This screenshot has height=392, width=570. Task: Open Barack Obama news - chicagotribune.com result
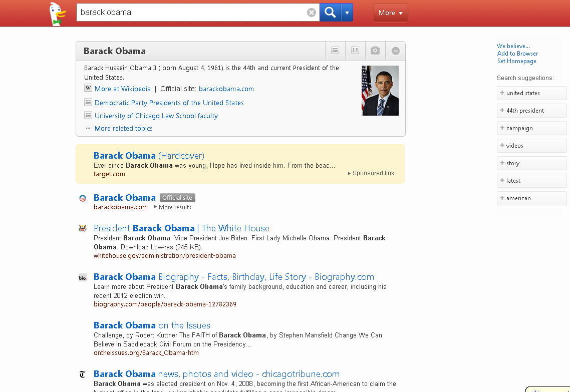pyautogui.click(x=217, y=374)
